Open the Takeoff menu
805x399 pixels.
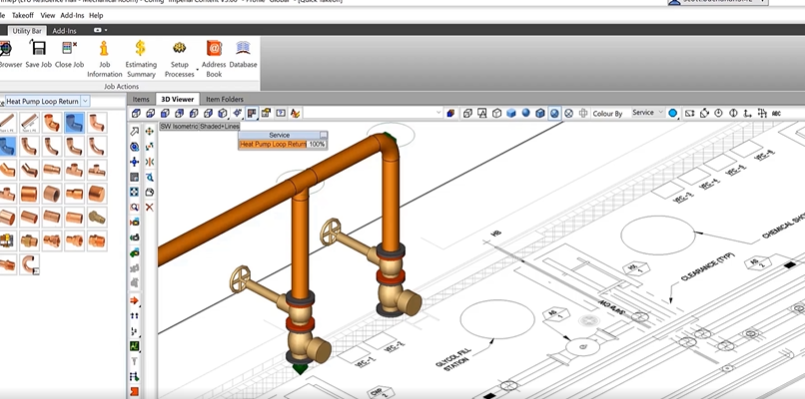click(23, 15)
